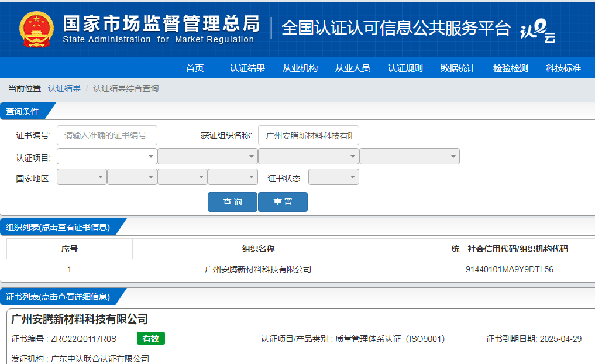Image resolution: width=595 pixels, height=364 pixels.
Task: Click the 重置 button
Action: [283, 202]
